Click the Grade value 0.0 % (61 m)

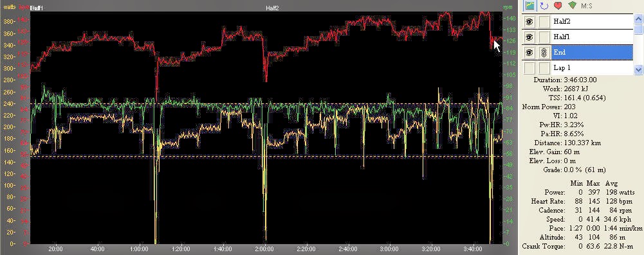pos(585,170)
